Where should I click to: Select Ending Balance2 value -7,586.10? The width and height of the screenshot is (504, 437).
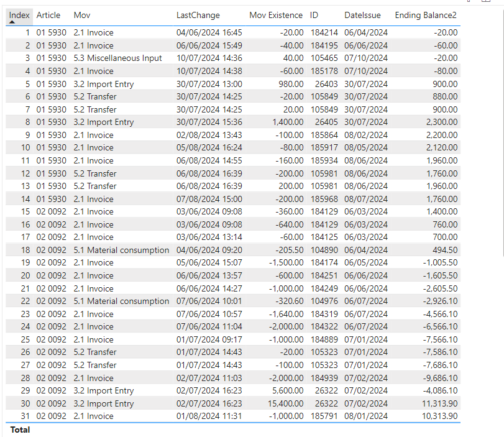point(440,352)
